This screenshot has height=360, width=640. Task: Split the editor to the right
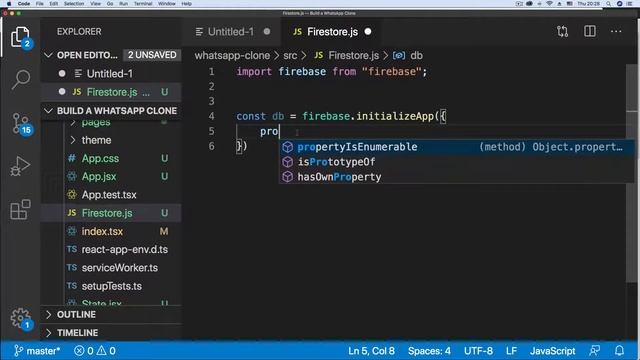point(590,31)
